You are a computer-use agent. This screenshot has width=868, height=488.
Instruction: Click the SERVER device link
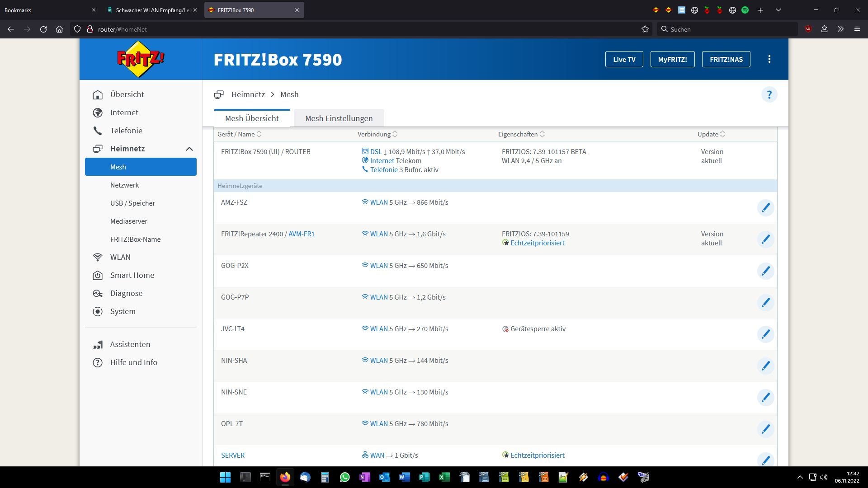pyautogui.click(x=232, y=455)
